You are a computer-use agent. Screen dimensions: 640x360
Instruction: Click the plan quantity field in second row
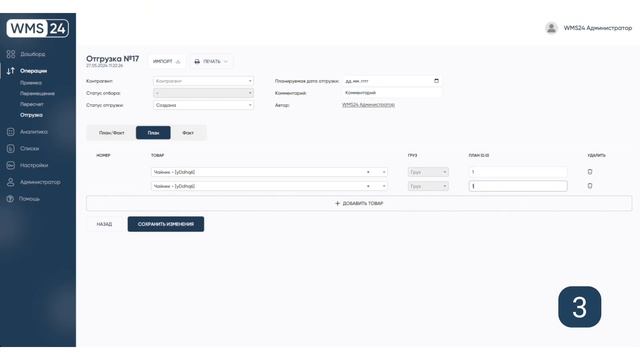(518, 186)
